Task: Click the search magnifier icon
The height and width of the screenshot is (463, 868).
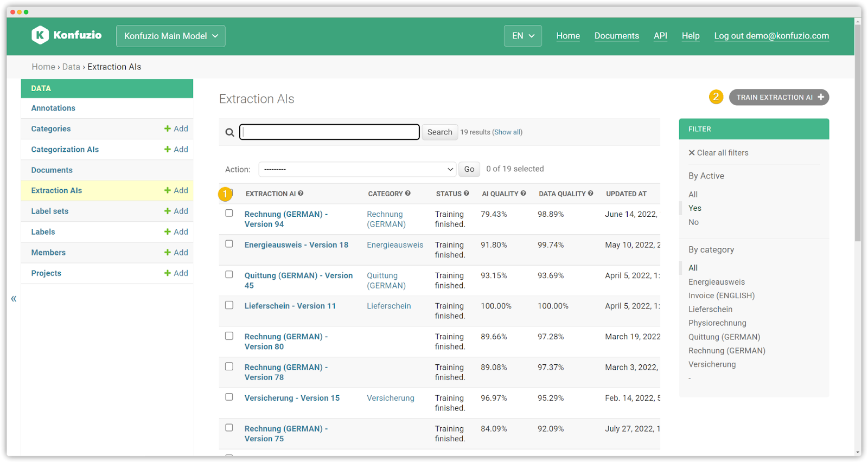Action: pyautogui.click(x=230, y=132)
